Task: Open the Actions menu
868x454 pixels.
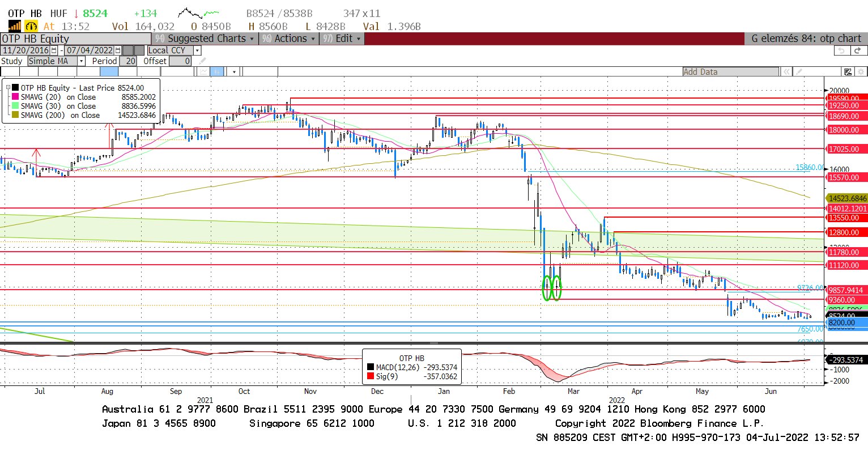Action: [290, 39]
